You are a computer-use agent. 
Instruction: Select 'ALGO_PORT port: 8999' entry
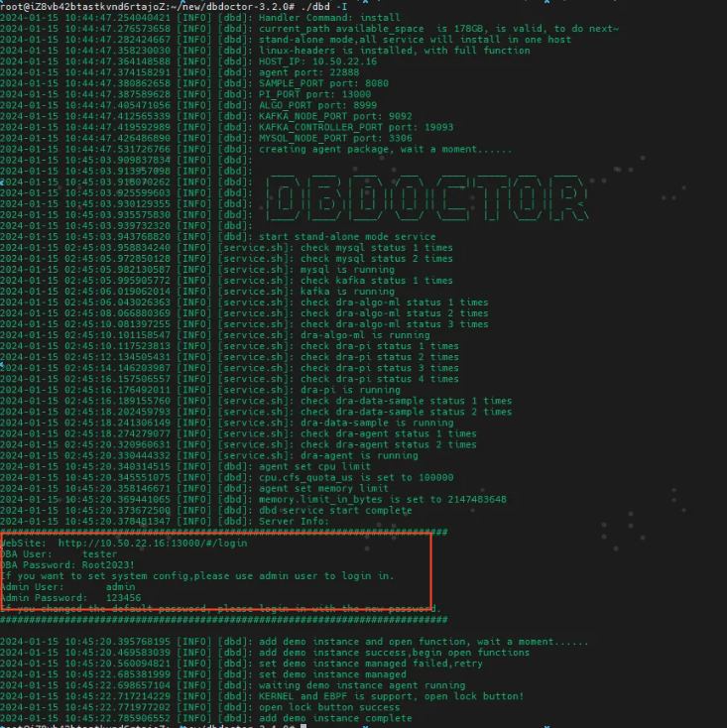tap(317, 105)
